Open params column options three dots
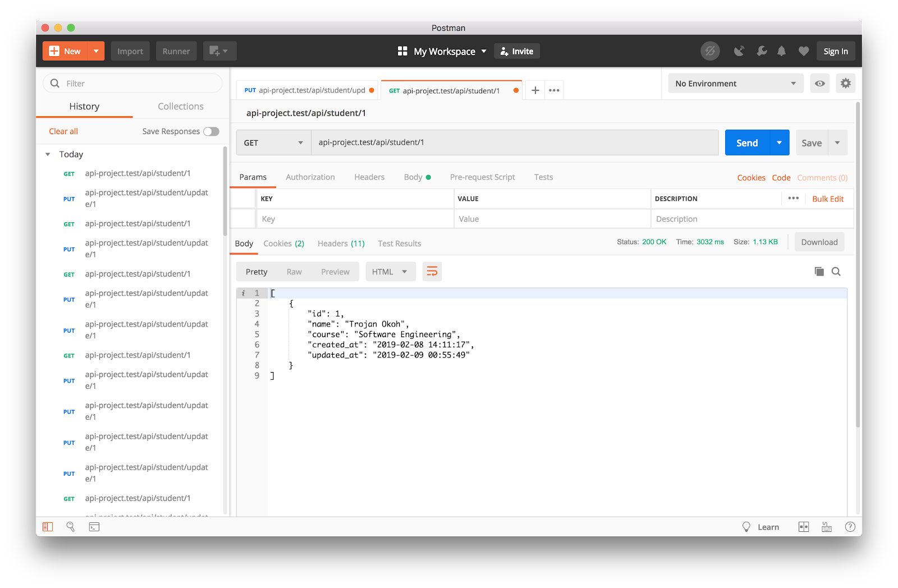 pyautogui.click(x=793, y=198)
